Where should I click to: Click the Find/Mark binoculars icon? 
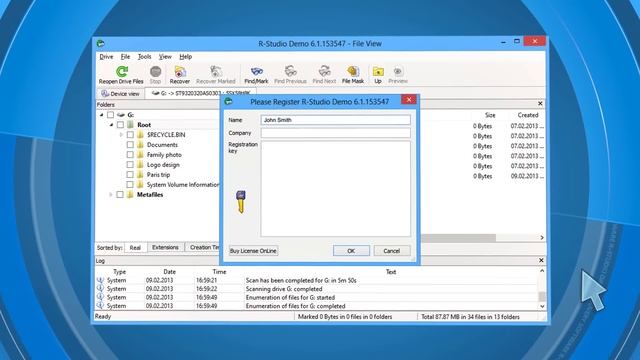256,72
